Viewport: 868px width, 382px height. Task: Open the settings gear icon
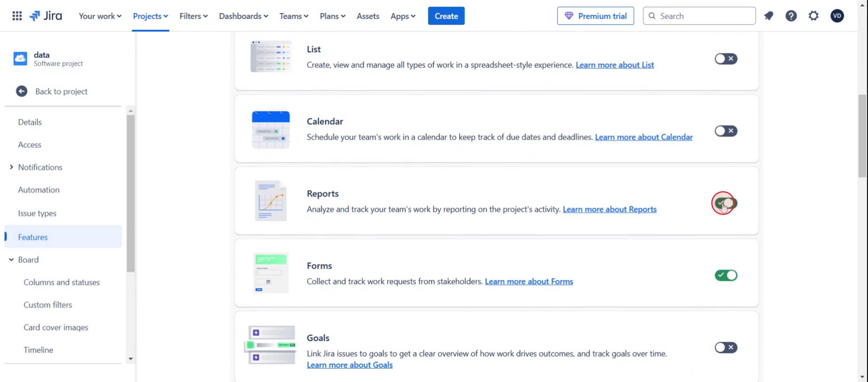(x=813, y=16)
